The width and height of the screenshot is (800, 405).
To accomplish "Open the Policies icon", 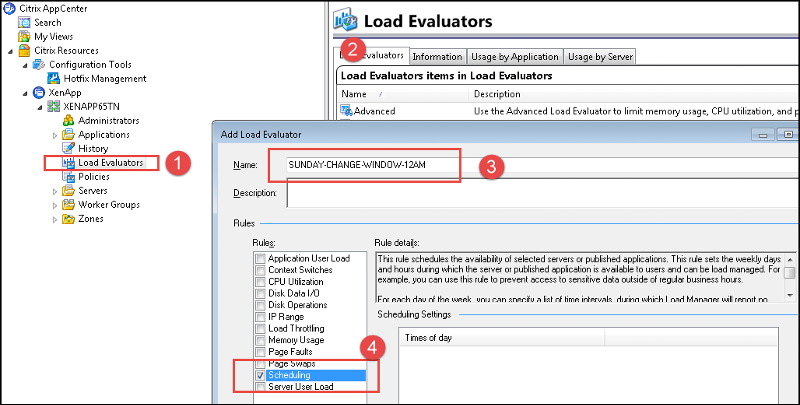I will click(68, 176).
